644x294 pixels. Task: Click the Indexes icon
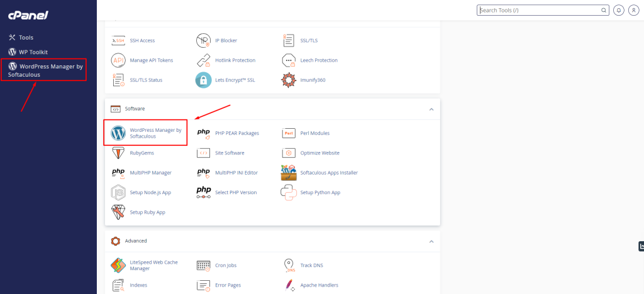tap(118, 285)
